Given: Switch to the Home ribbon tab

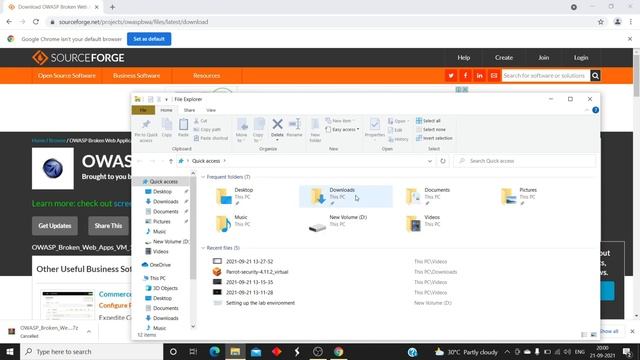Looking at the screenshot, I should pos(166,110).
